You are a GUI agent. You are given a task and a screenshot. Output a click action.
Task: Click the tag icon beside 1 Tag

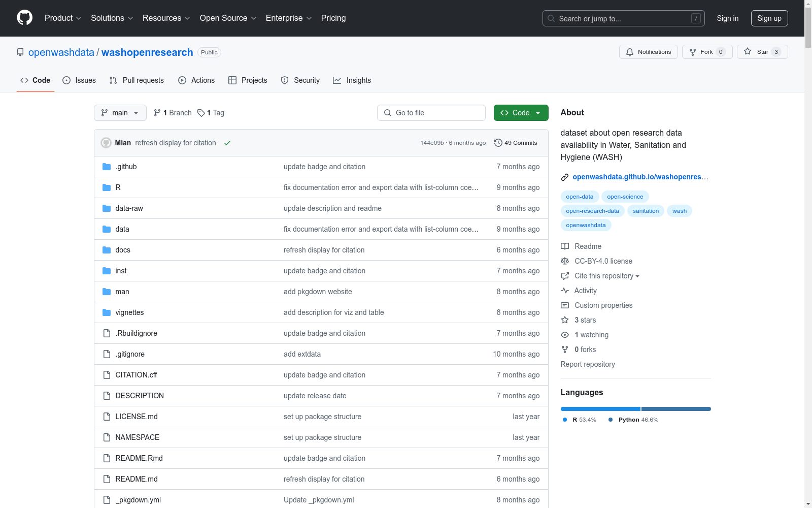(x=201, y=113)
